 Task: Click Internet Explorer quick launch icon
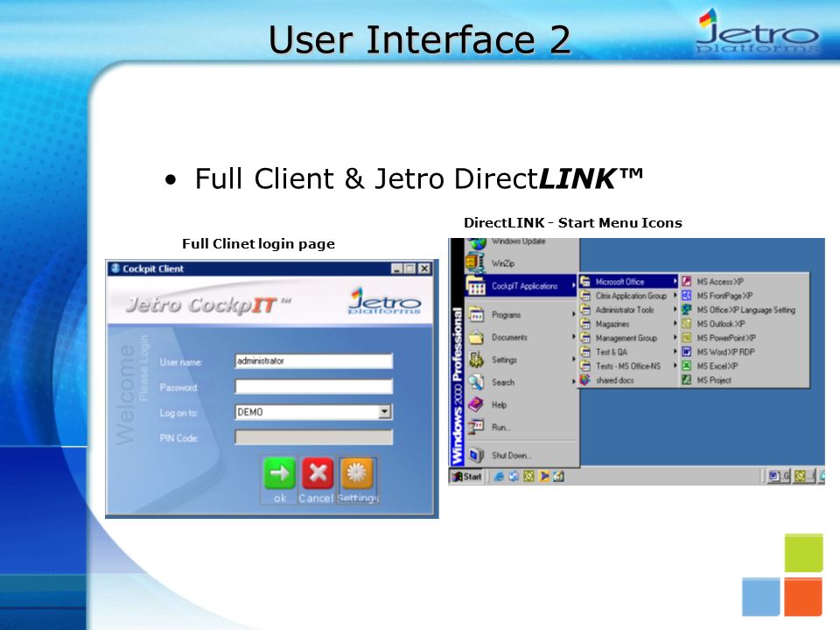pos(499,476)
